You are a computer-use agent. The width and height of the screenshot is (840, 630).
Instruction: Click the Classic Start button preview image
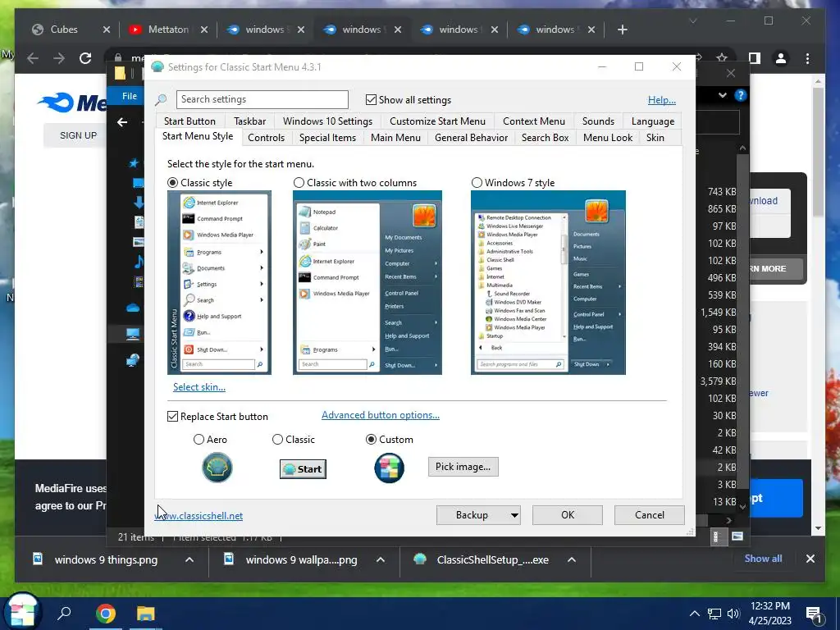(x=303, y=468)
